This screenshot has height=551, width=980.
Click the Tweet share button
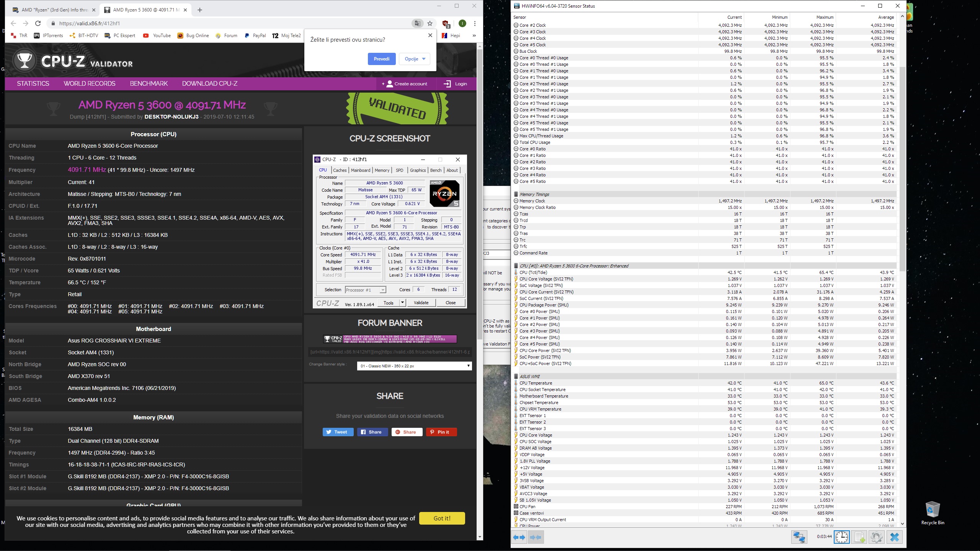pos(338,432)
